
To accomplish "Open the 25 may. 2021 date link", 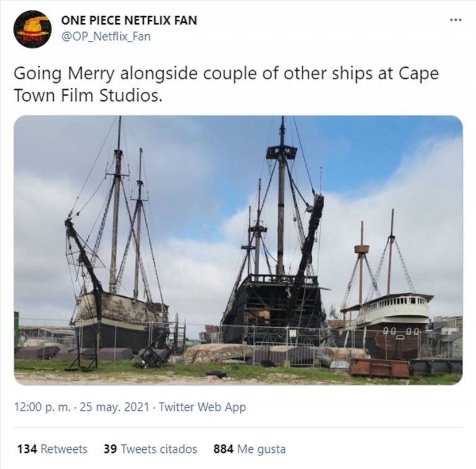I will point(115,407).
